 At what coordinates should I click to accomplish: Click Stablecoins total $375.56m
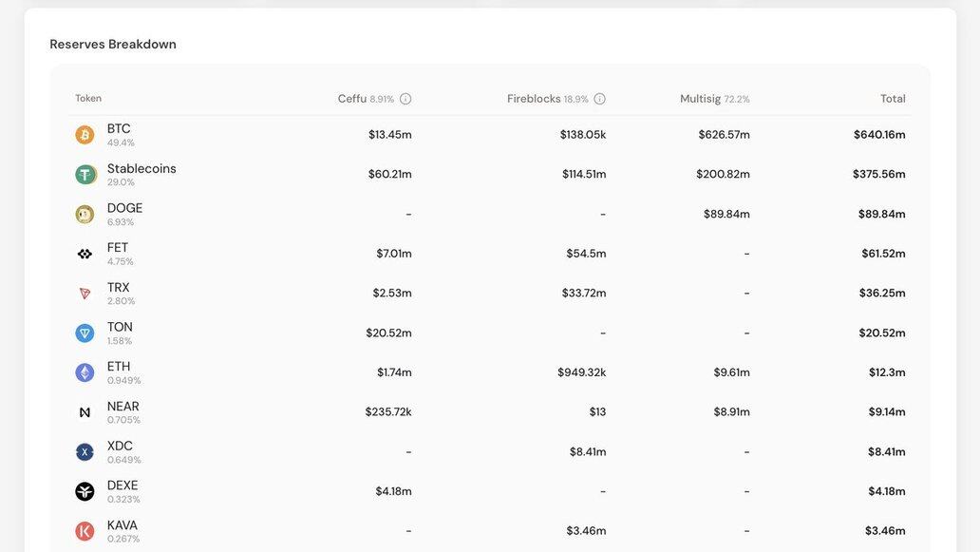878,175
